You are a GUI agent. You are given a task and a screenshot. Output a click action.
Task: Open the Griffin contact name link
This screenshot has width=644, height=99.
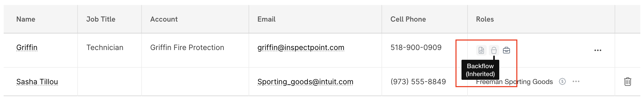(27, 47)
